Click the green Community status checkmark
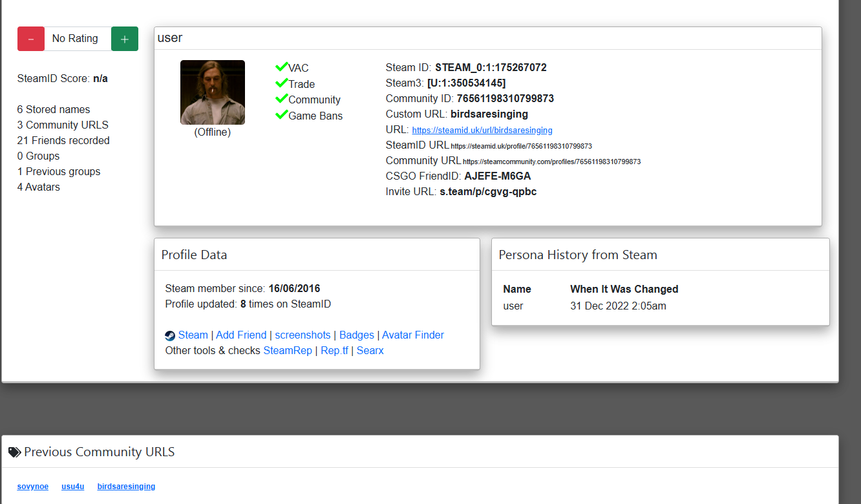 [281, 99]
